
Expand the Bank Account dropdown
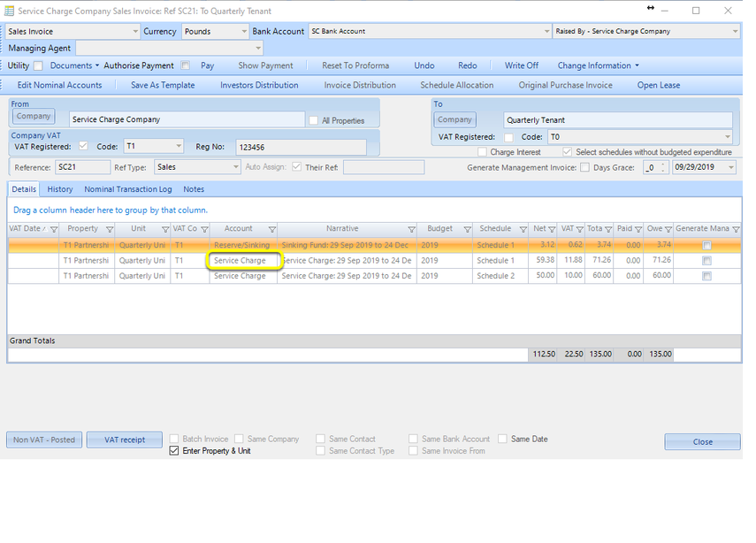pos(546,31)
